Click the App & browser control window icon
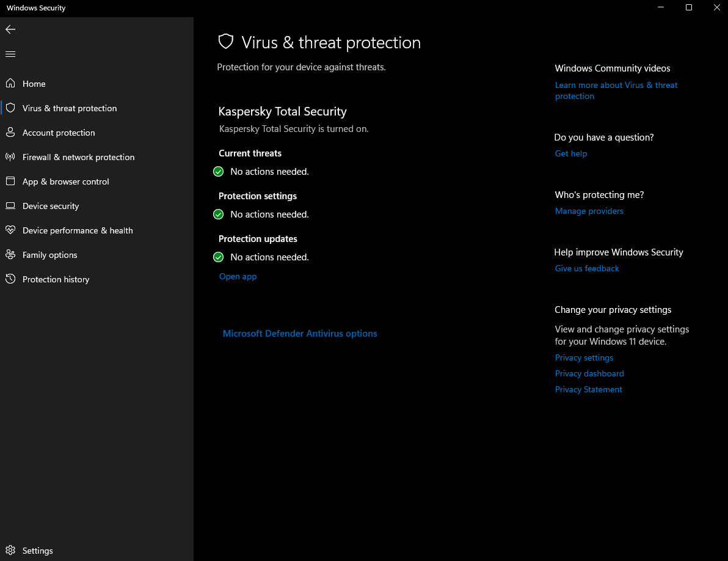 click(x=10, y=181)
